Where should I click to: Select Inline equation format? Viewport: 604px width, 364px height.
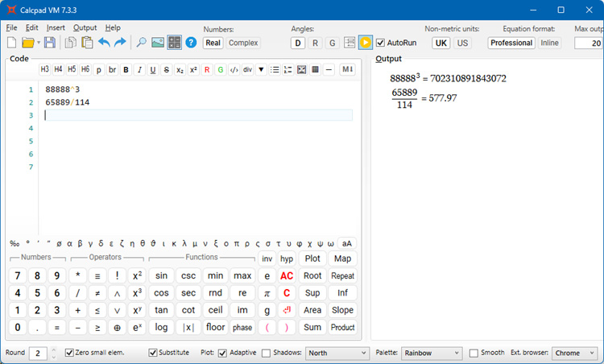(549, 43)
